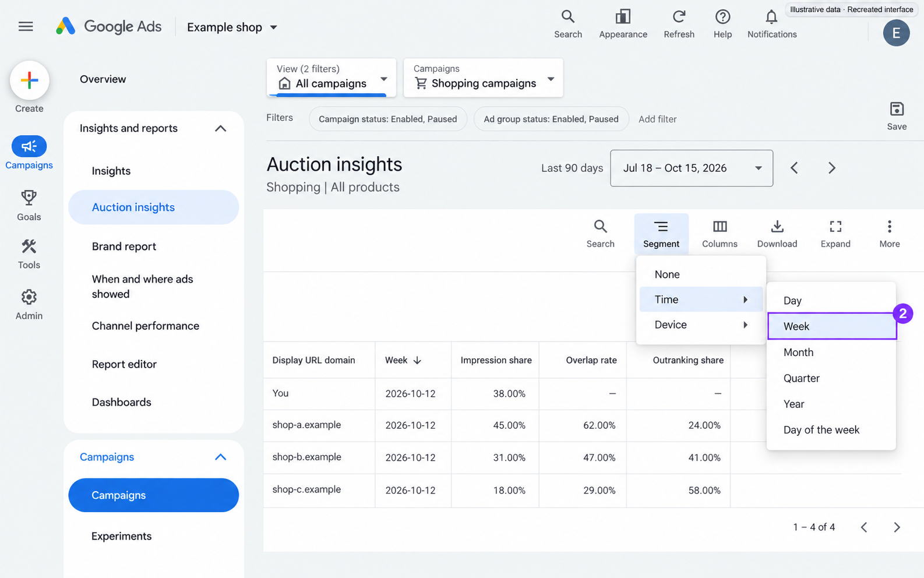This screenshot has height=578, width=924.
Task: Open the Help menu
Action: [722, 24]
